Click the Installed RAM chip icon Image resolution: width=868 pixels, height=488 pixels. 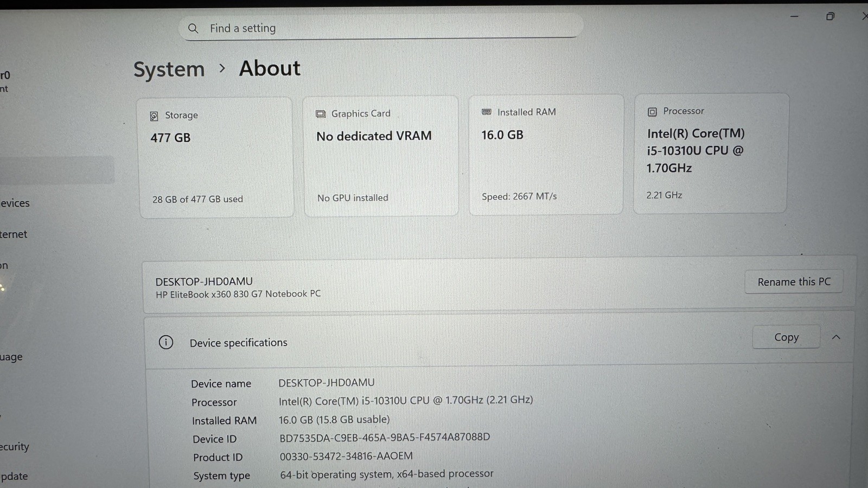point(487,112)
